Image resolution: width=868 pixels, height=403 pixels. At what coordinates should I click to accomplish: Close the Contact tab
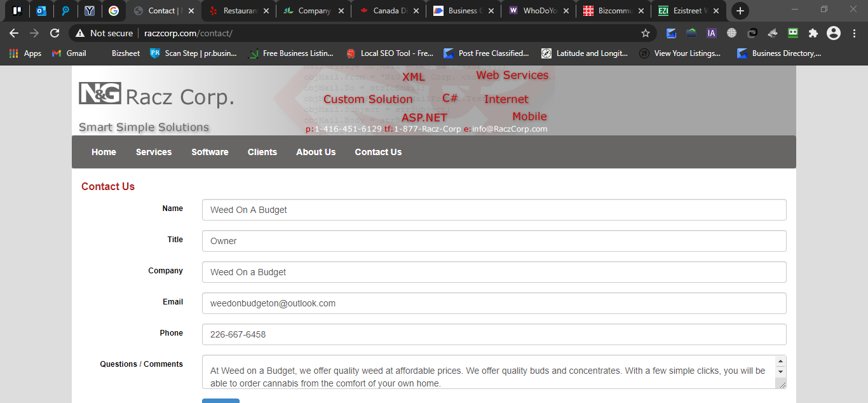(191, 11)
